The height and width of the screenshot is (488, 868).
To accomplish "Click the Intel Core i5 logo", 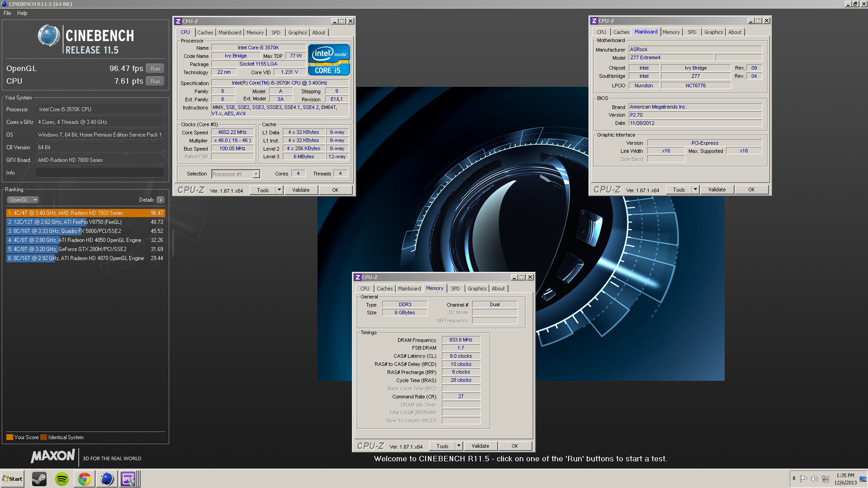I will (329, 60).
